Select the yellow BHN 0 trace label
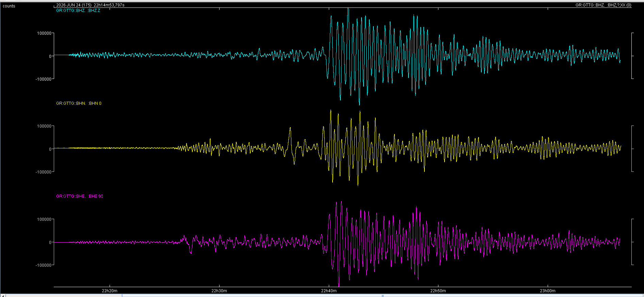Screen dimensions: 644x297 (79, 103)
